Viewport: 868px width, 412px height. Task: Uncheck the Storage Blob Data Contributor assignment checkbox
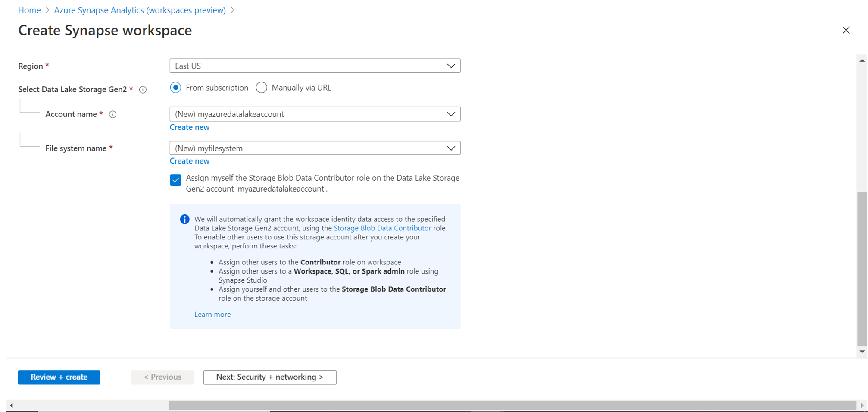click(x=175, y=180)
